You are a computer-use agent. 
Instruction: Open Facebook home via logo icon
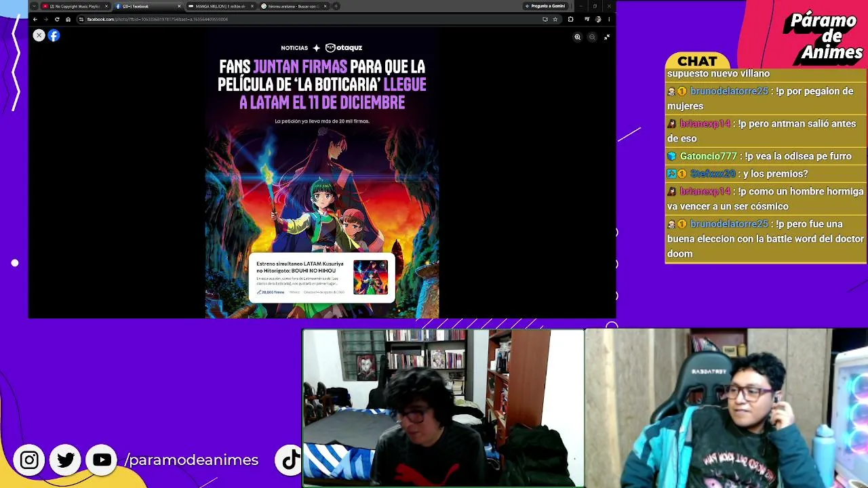coord(54,36)
